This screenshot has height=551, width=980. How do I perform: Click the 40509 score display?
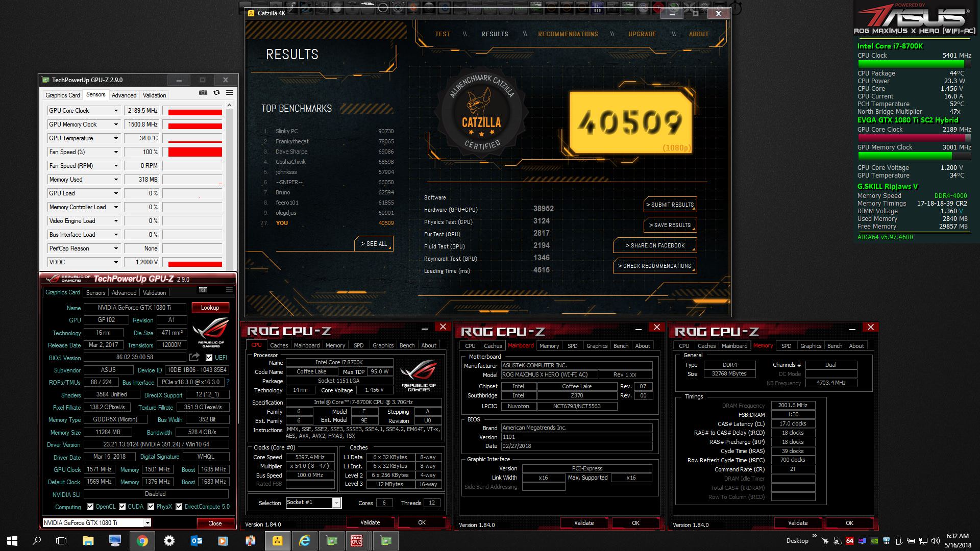pos(630,122)
